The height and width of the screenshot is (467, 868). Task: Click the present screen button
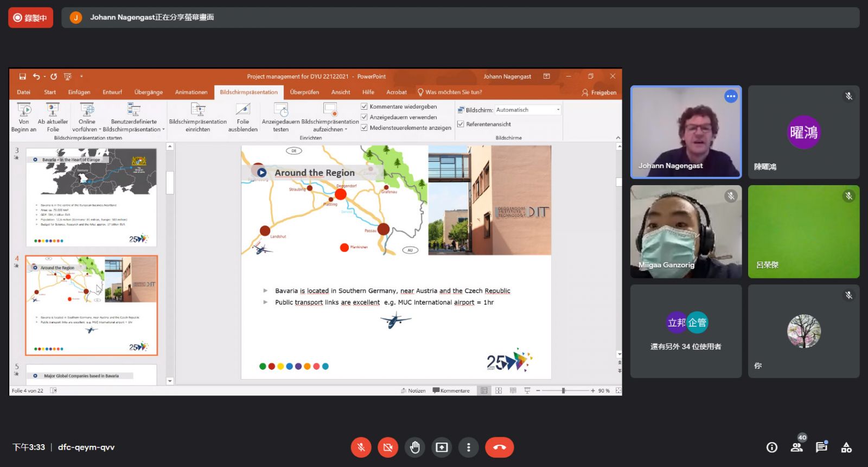442,447
